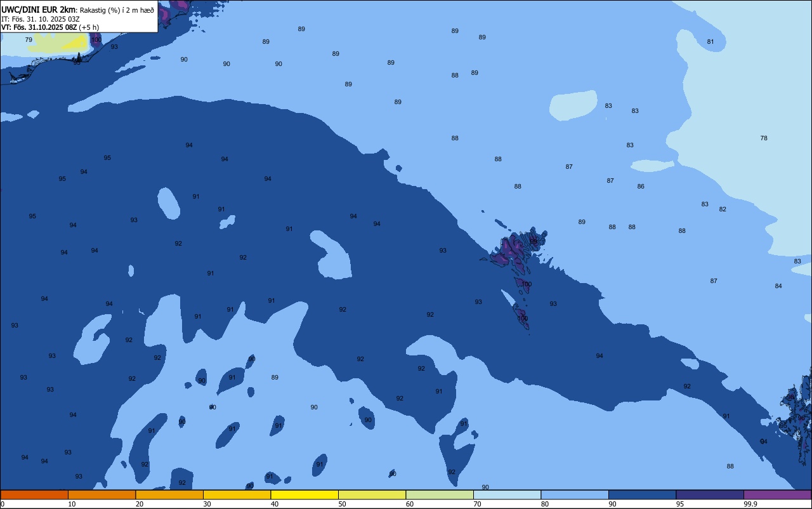Click the '79' humidity value on the map

pyautogui.click(x=29, y=40)
